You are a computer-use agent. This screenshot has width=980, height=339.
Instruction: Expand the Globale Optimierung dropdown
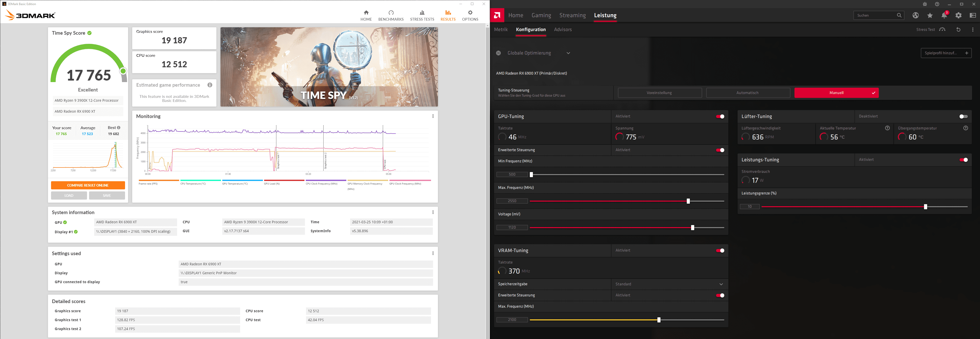[x=568, y=53]
